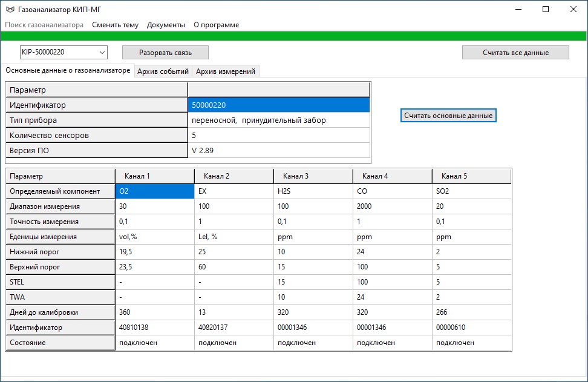Open the Документы menu

pos(166,25)
